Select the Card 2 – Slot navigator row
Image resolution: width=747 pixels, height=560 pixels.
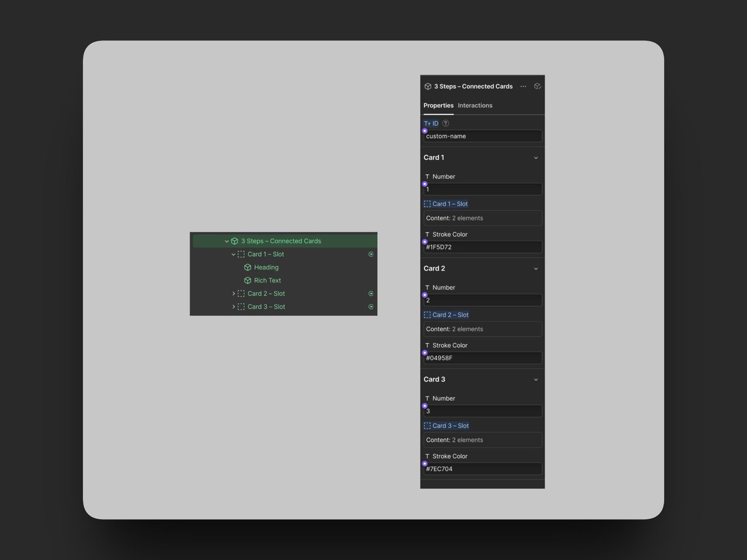click(284, 293)
